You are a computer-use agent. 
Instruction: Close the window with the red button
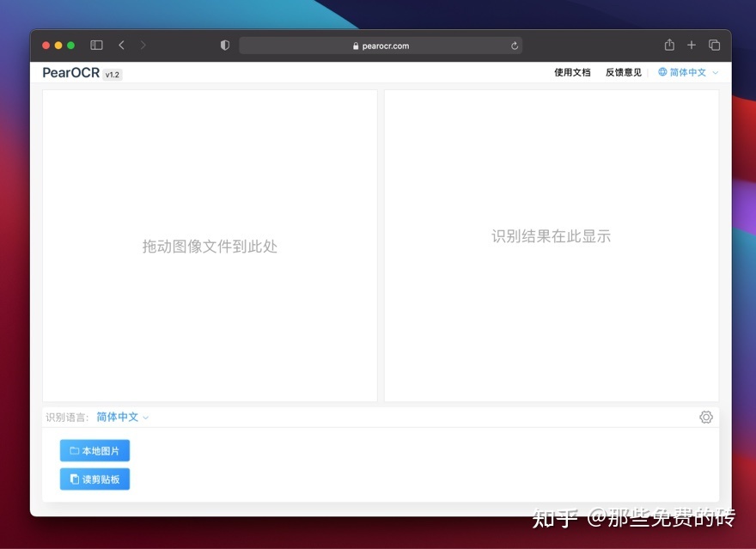pyautogui.click(x=46, y=46)
